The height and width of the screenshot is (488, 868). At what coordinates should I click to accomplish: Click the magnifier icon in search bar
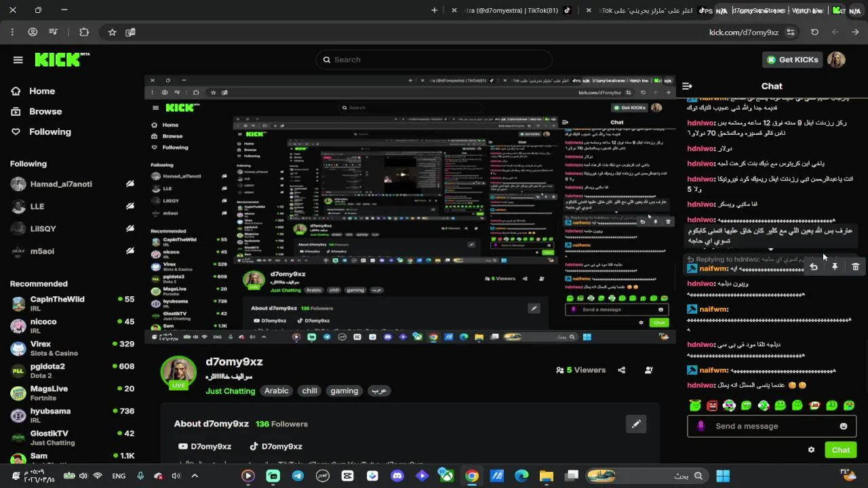click(x=326, y=60)
